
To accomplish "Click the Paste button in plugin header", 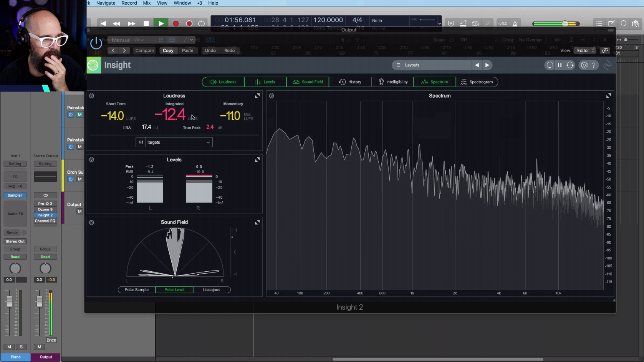I will coord(187,50).
